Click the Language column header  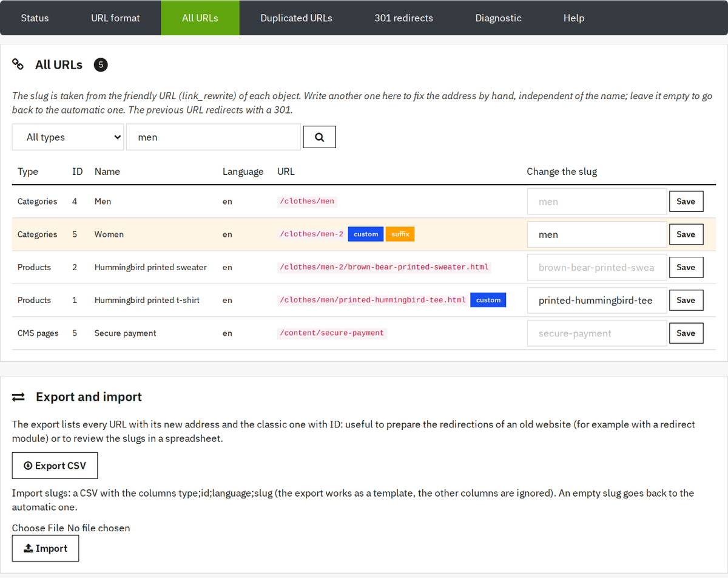[243, 171]
